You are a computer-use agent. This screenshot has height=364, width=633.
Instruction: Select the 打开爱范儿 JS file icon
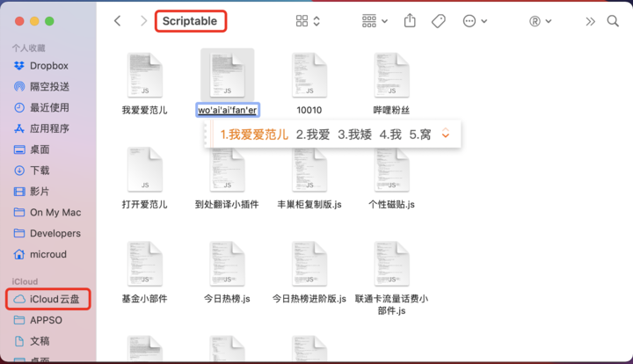coord(145,170)
